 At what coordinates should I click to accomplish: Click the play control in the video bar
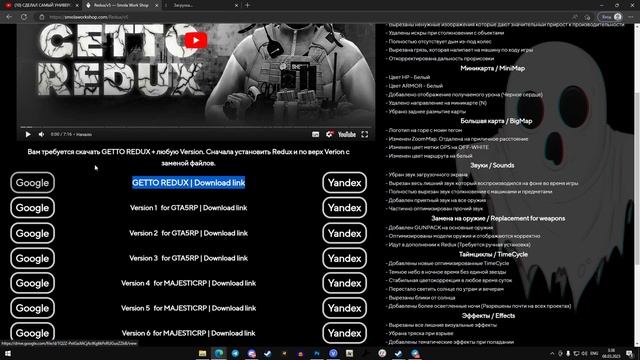pyautogui.click(x=28, y=134)
